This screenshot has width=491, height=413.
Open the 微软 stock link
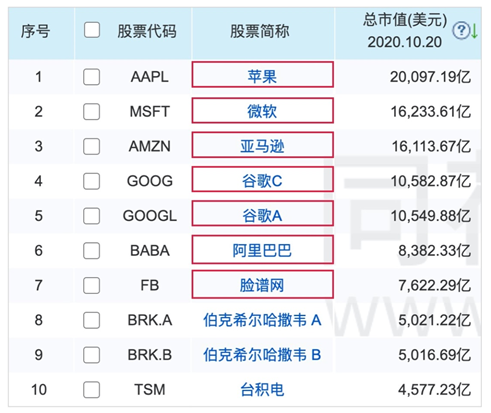[x=262, y=111]
